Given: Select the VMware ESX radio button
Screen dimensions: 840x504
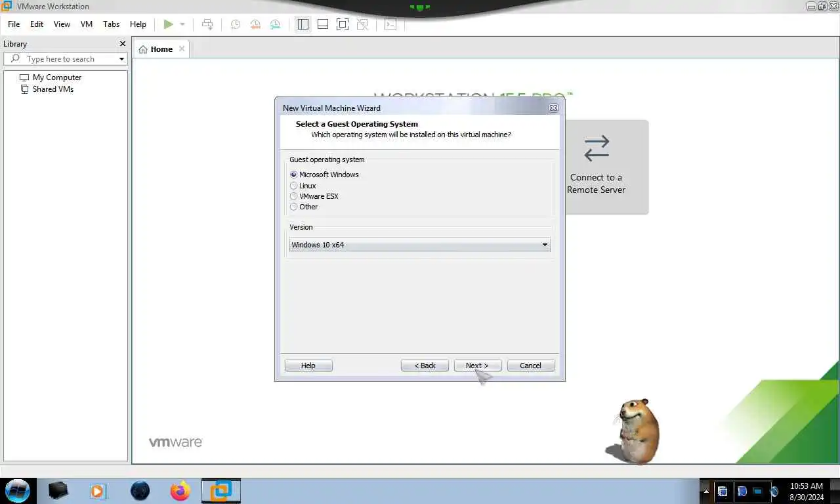Looking at the screenshot, I should pyautogui.click(x=294, y=196).
